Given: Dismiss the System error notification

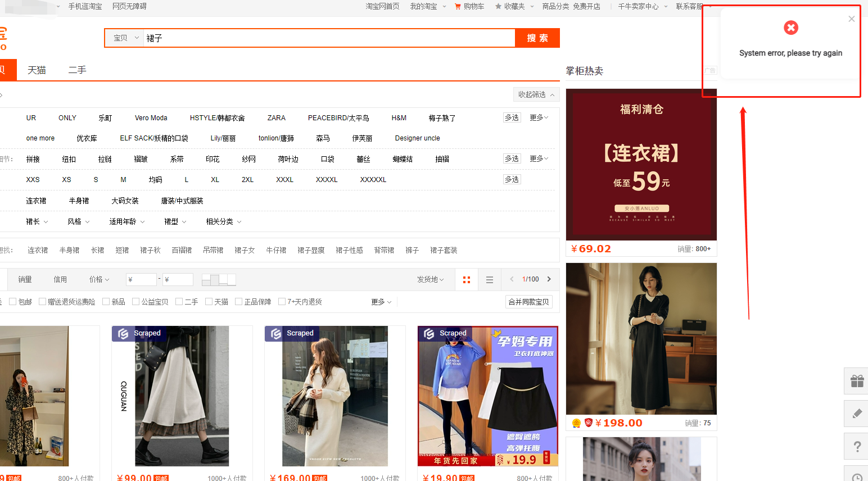Looking at the screenshot, I should coord(851,19).
